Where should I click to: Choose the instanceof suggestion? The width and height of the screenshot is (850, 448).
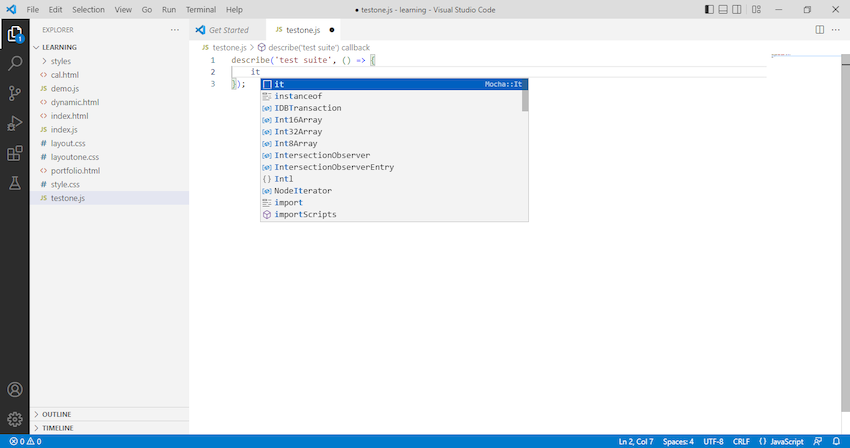coord(391,96)
